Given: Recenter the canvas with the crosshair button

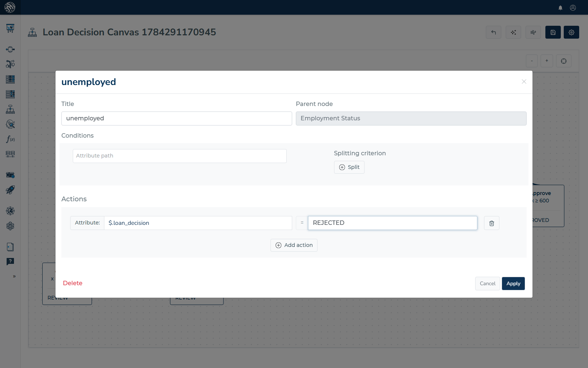Looking at the screenshot, I should [x=564, y=61].
